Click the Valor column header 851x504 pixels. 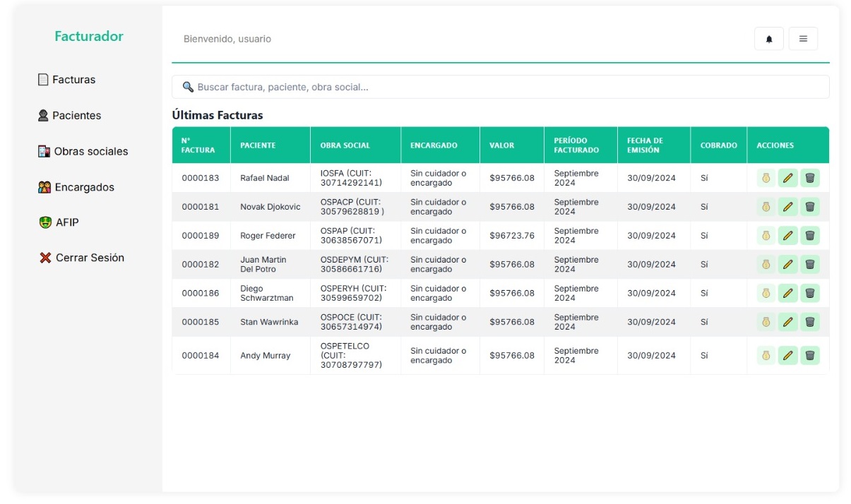[501, 145]
